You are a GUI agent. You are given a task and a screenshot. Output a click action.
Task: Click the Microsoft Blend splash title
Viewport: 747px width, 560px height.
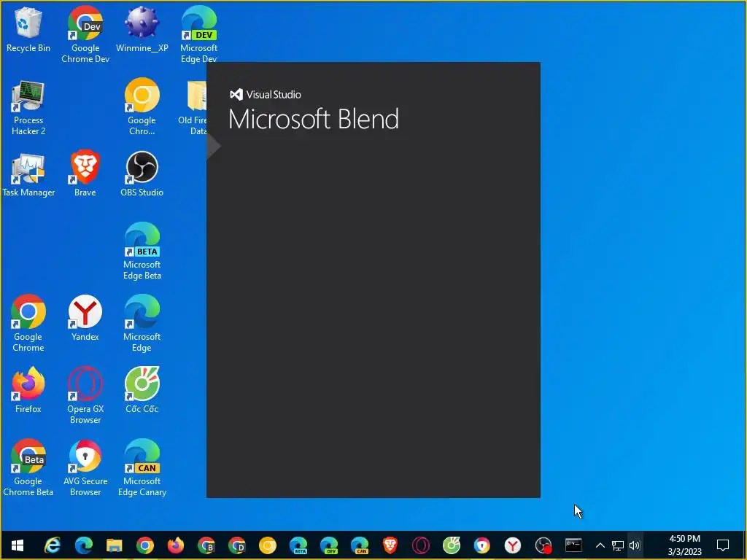[x=314, y=119]
